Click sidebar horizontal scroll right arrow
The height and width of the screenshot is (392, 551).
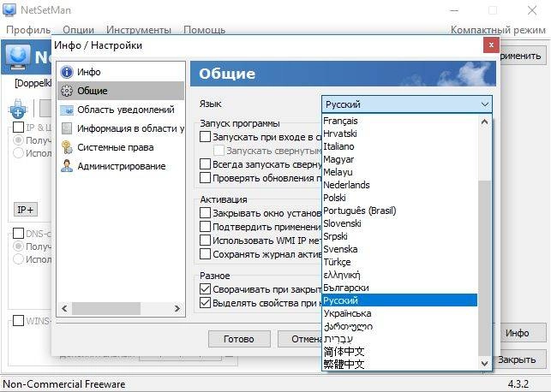(177, 308)
